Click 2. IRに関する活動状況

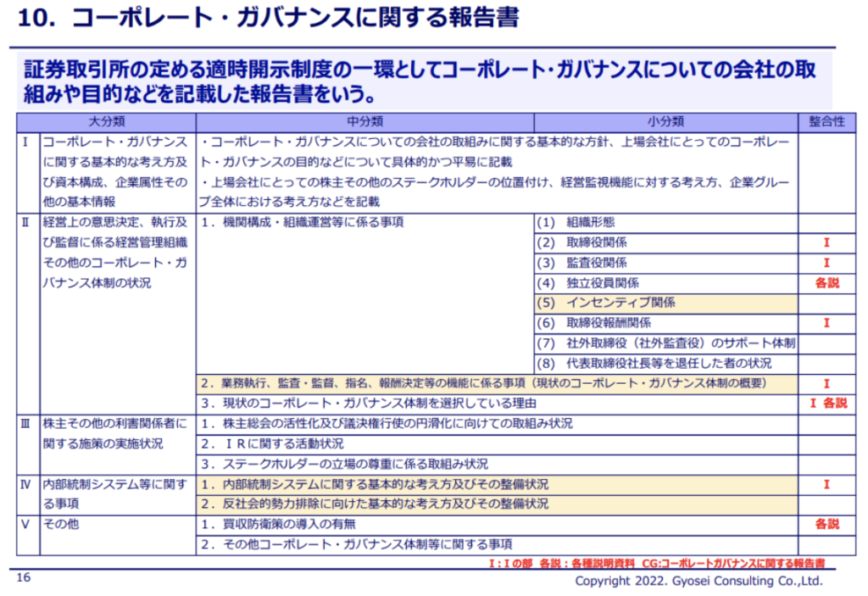click(x=497, y=443)
